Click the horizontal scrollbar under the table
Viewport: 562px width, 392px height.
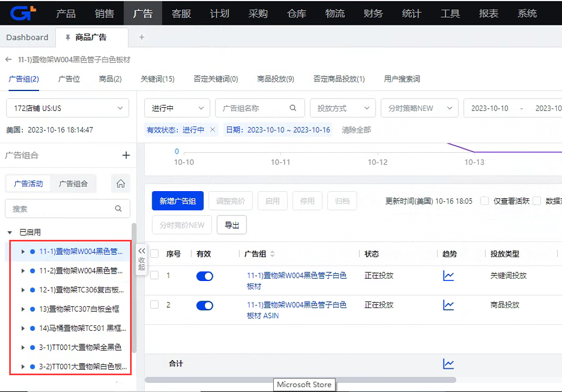(301, 380)
